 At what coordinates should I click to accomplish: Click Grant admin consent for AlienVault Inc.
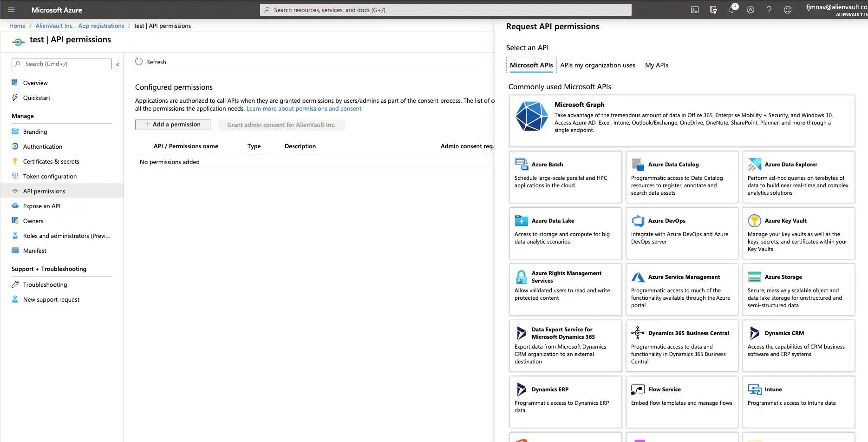pyautogui.click(x=281, y=125)
